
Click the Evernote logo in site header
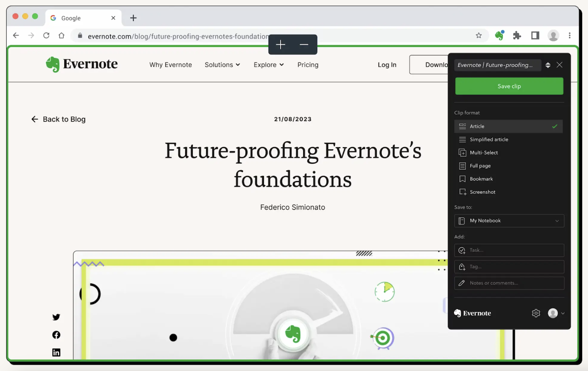tap(82, 64)
